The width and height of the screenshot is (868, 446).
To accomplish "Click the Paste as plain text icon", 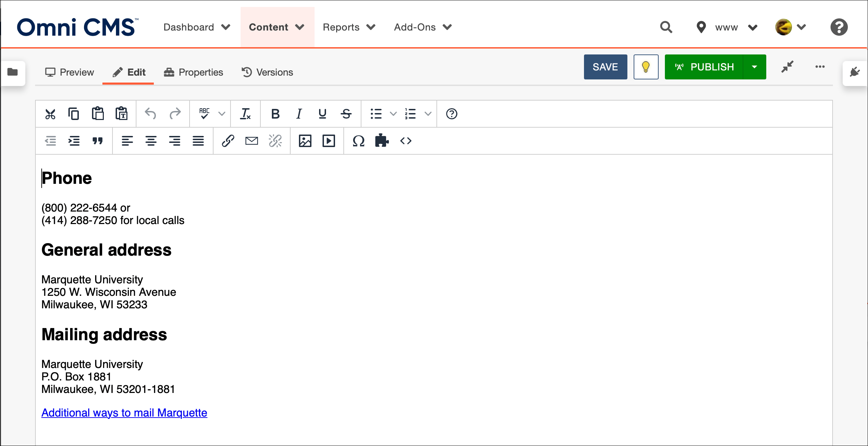I will pyautogui.click(x=121, y=114).
